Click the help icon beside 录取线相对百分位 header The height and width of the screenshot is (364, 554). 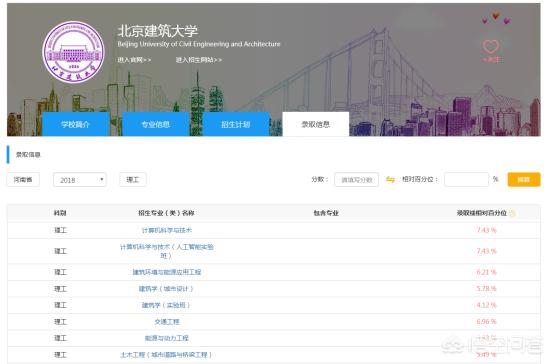tap(512, 213)
